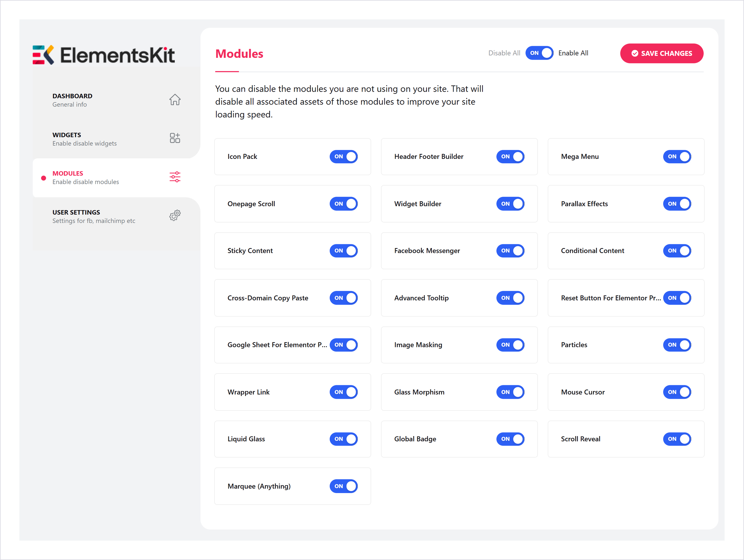Disable the Mega Menu module

[x=677, y=157]
